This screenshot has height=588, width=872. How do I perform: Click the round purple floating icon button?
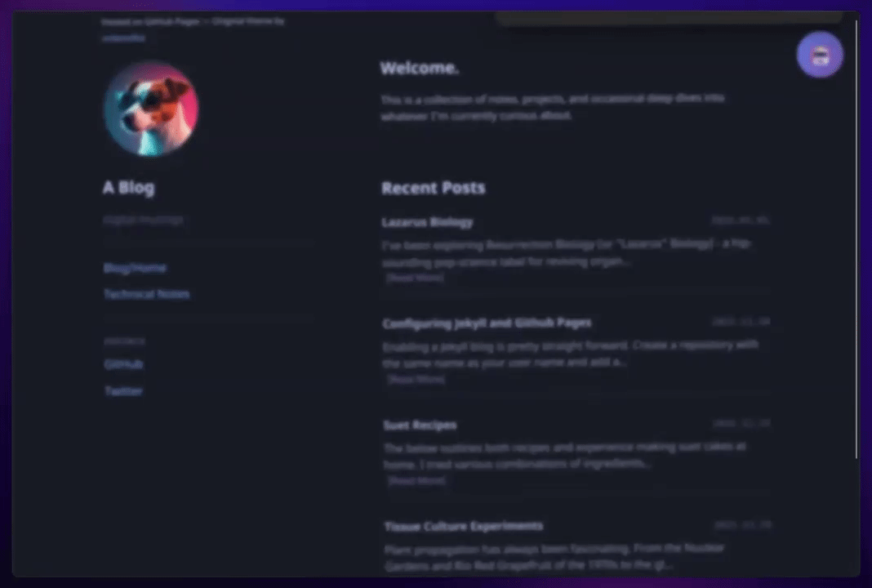(820, 55)
